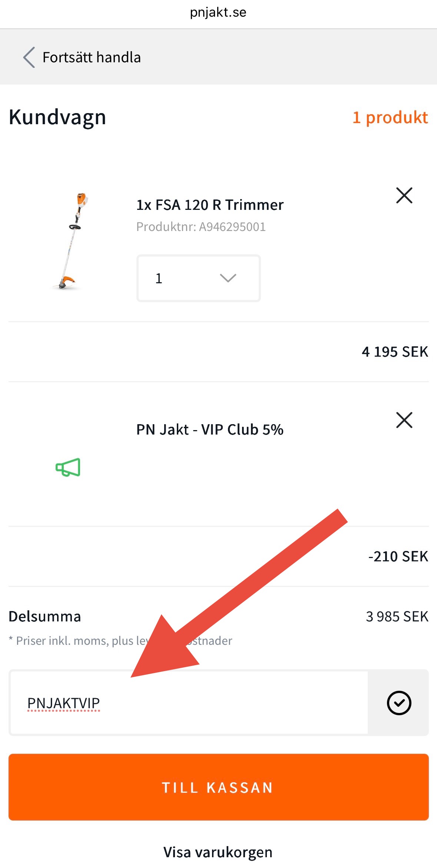Open the trimmer product thumbnail image
This screenshot has width=437, height=868.
71,241
